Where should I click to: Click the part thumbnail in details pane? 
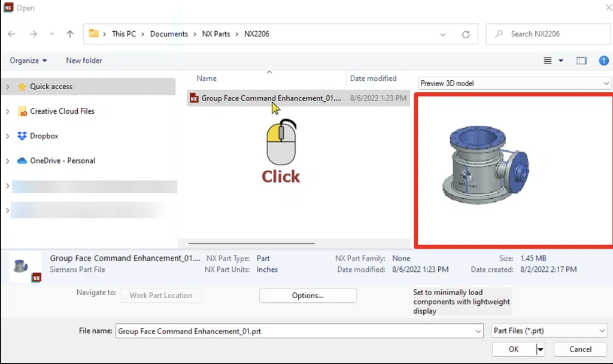pos(25,268)
